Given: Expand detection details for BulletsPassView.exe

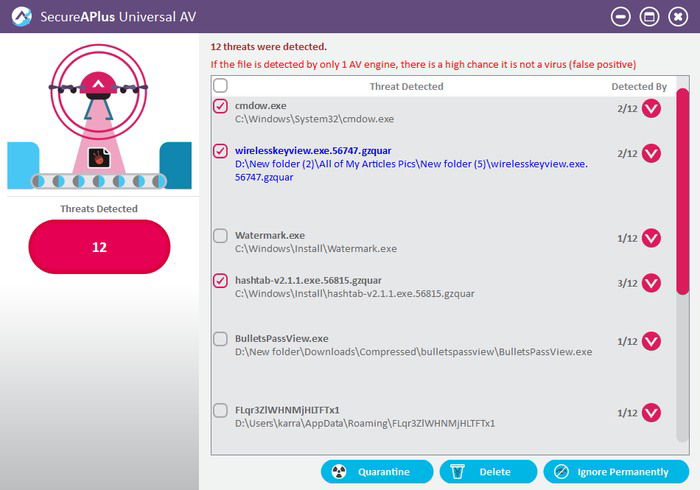Looking at the screenshot, I should [x=651, y=341].
